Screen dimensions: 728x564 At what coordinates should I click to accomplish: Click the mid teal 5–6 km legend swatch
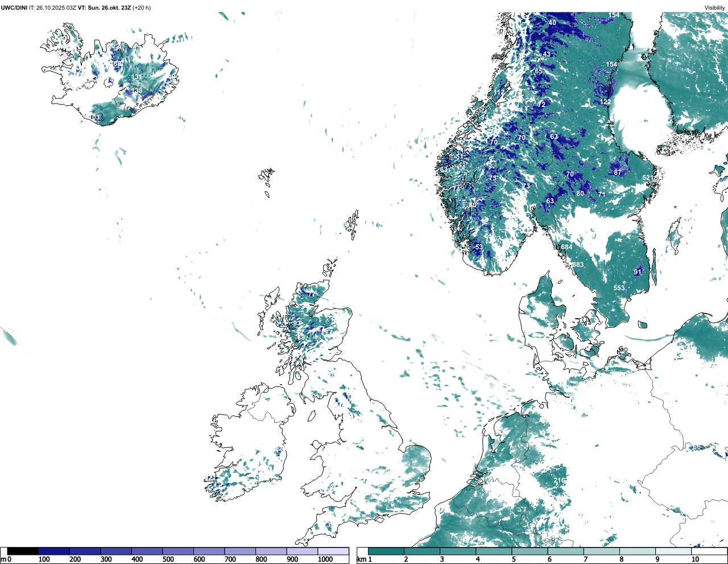[530, 551]
